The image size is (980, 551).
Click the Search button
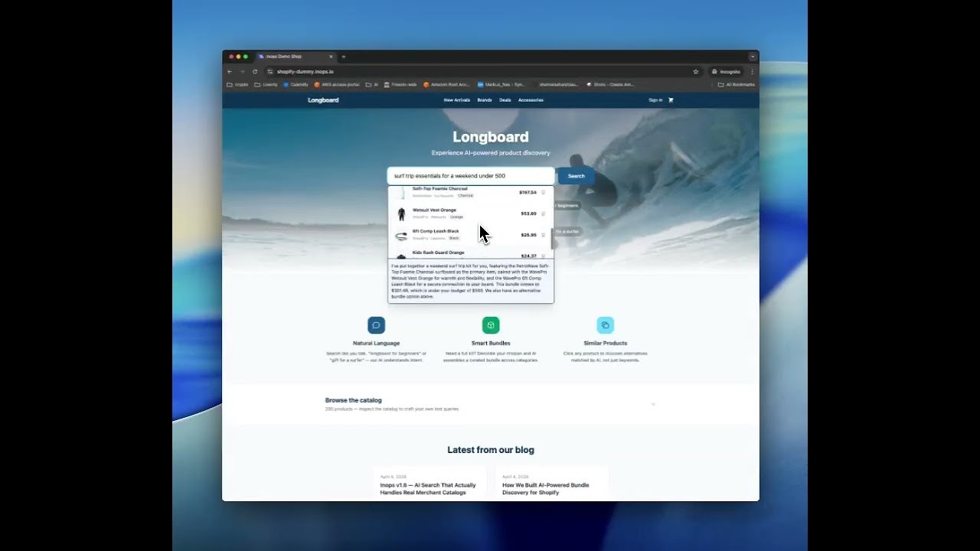tap(576, 176)
